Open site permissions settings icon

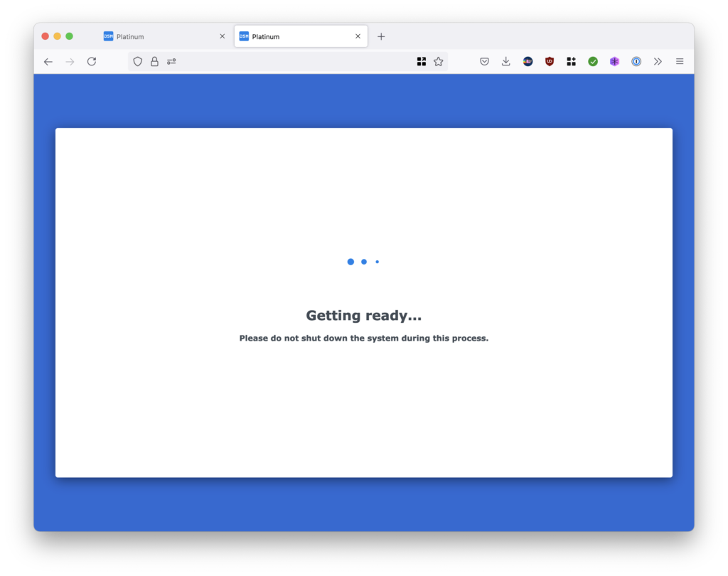(x=171, y=61)
